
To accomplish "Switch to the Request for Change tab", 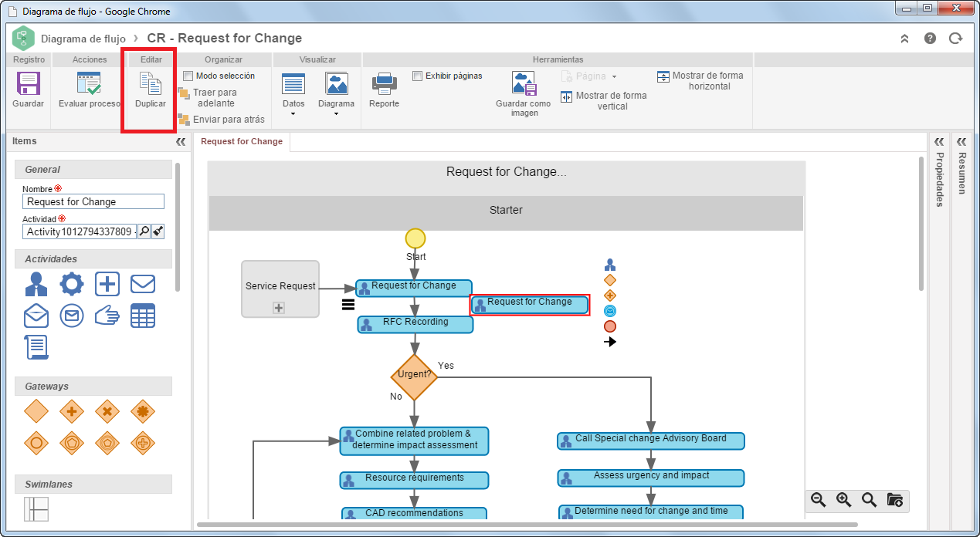I will pyautogui.click(x=242, y=141).
